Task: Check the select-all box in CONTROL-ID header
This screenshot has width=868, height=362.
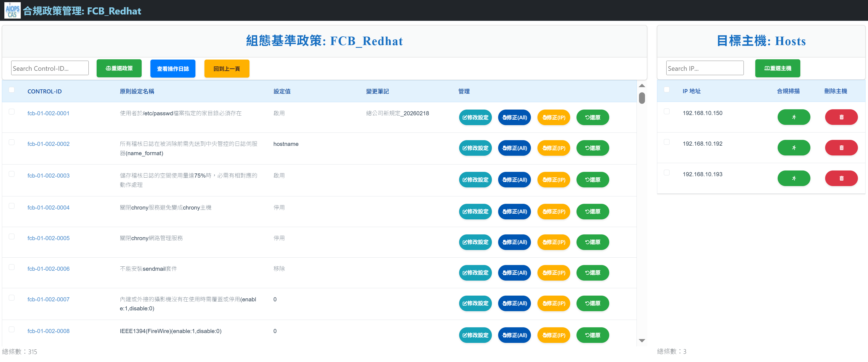Action: coord(11,90)
